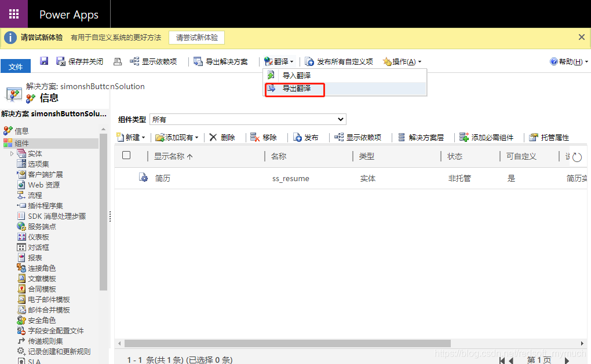Open the 操作(A) actions dropdown

point(402,61)
